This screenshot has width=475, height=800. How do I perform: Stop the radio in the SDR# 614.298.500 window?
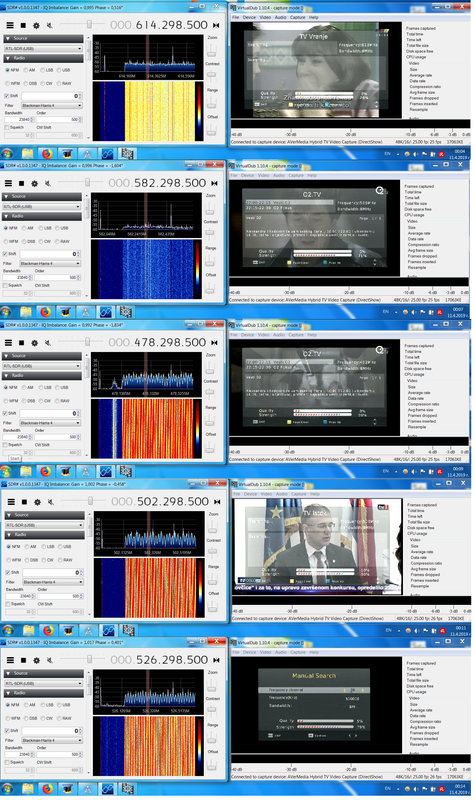click(23, 25)
